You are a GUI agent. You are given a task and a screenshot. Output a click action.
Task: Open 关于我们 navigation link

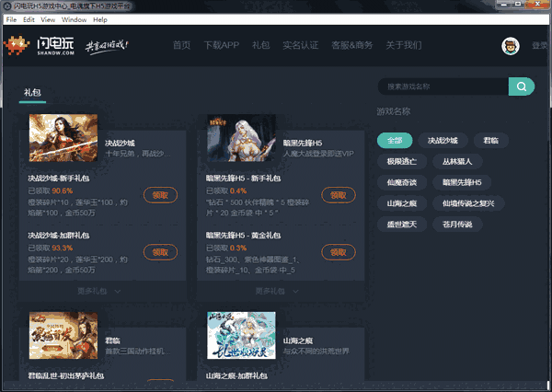click(x=404, y=45)
